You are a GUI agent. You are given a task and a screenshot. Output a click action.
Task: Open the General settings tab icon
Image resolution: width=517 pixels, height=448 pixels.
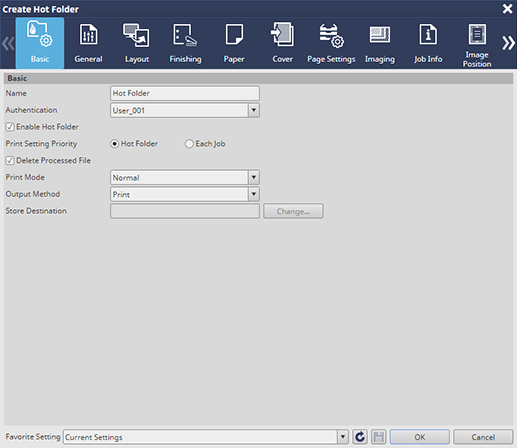88,34
